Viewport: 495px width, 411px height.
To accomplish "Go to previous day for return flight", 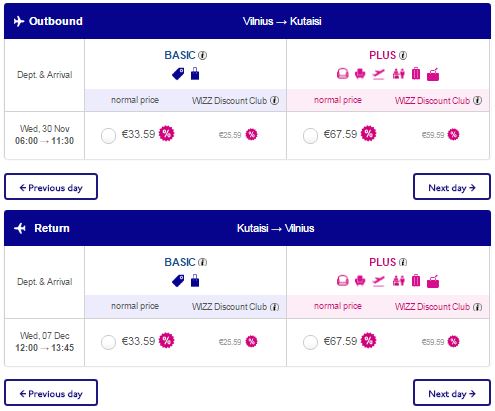I will click(x=51, y=393).
